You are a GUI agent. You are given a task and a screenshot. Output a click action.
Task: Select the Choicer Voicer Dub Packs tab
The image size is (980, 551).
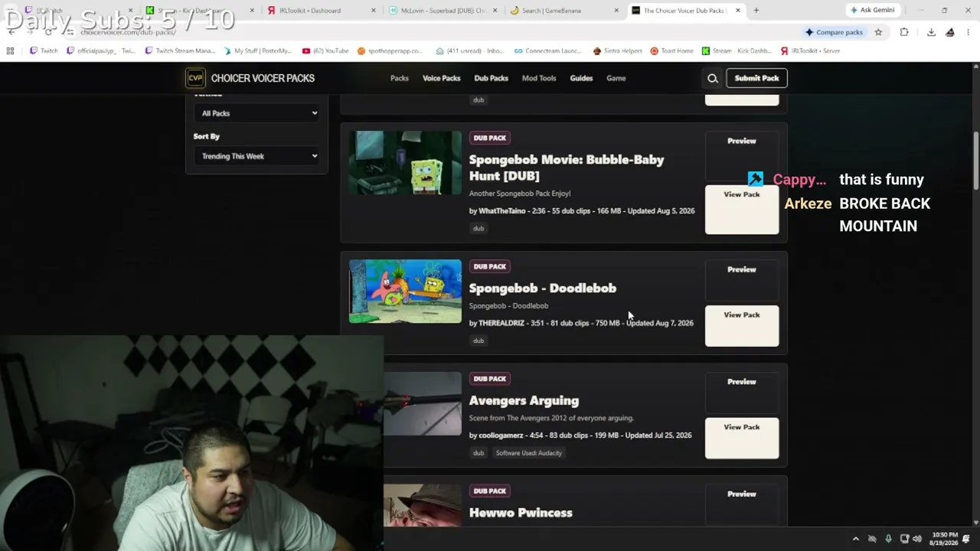point(685,11)
